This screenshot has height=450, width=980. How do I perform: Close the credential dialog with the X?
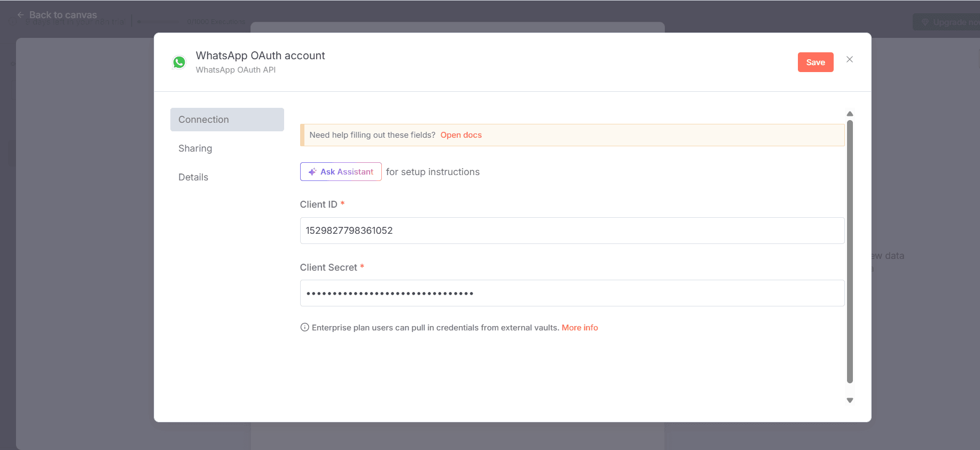click(849, 59)
